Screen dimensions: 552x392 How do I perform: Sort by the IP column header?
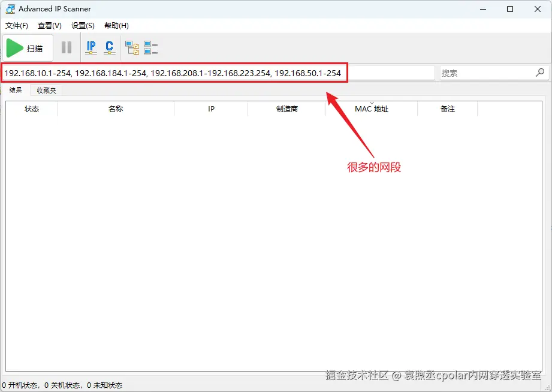211,109
